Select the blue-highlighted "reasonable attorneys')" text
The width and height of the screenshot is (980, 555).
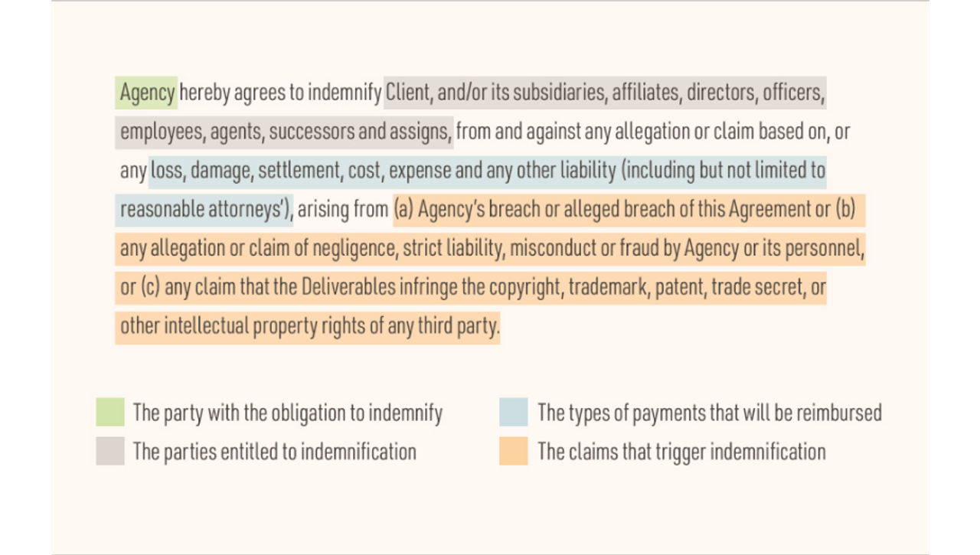pos(206,209)
